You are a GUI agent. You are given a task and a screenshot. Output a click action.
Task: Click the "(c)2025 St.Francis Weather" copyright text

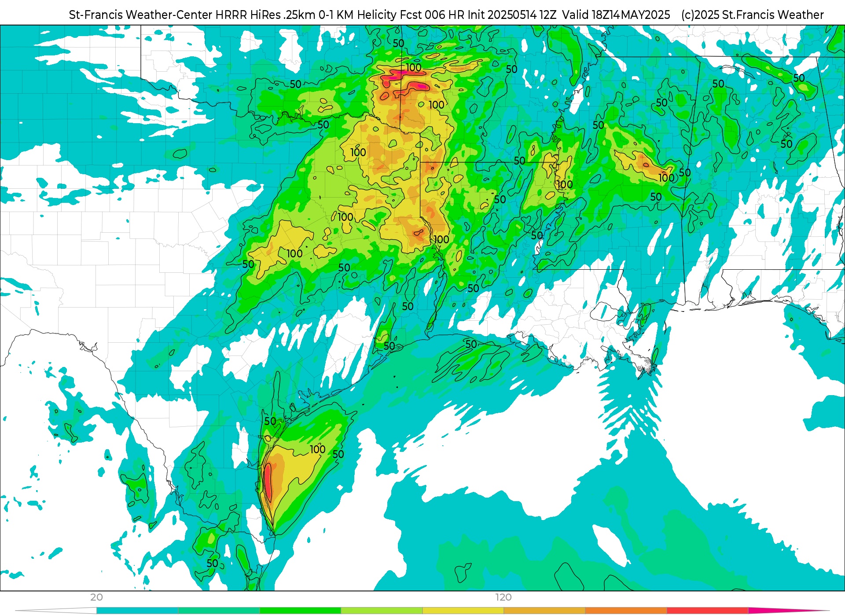pos(752,15)
